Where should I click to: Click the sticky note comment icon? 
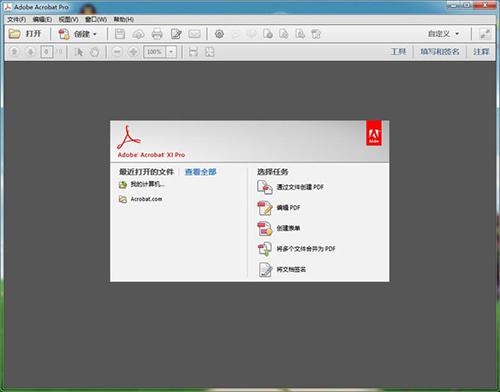click(236, 34)
